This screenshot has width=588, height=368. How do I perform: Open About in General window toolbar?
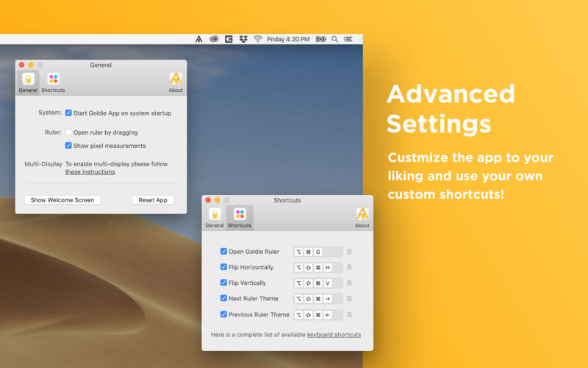click(176, 82)
